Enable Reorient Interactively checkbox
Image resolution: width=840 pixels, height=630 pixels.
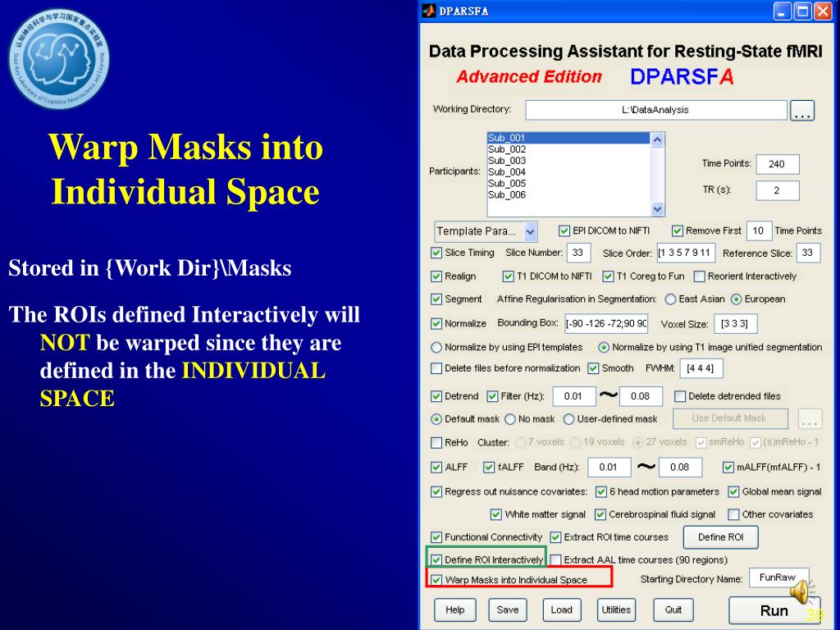click(x=699, y=276)
